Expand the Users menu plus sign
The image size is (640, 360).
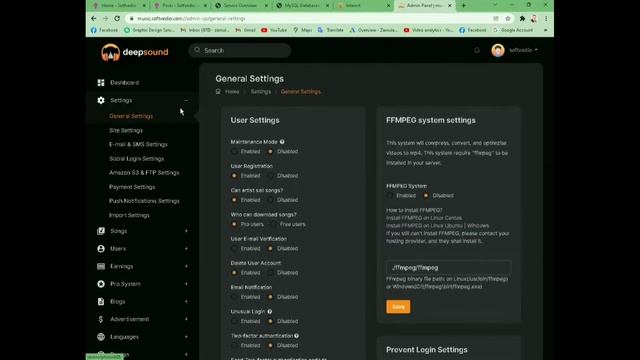click(x=186, y=249)
